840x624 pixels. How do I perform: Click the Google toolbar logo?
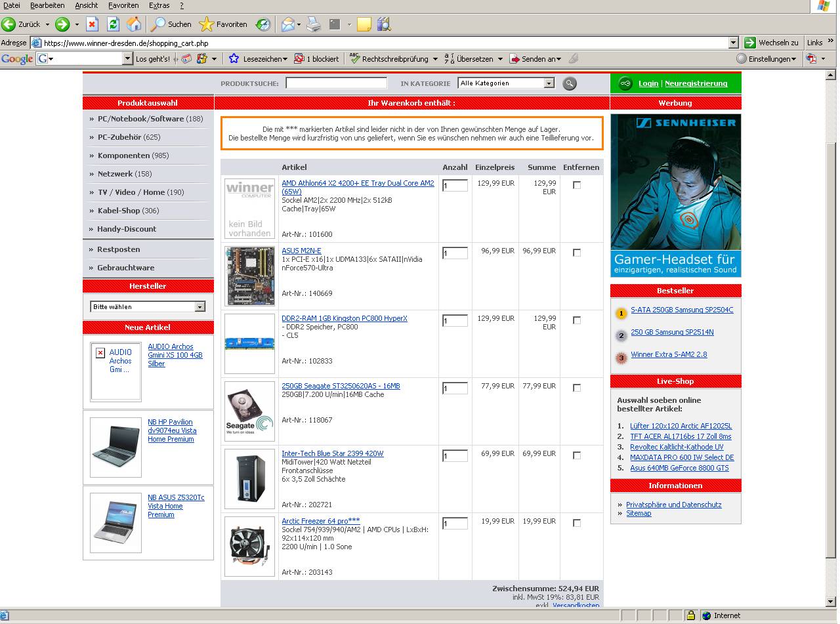point(17,58)
